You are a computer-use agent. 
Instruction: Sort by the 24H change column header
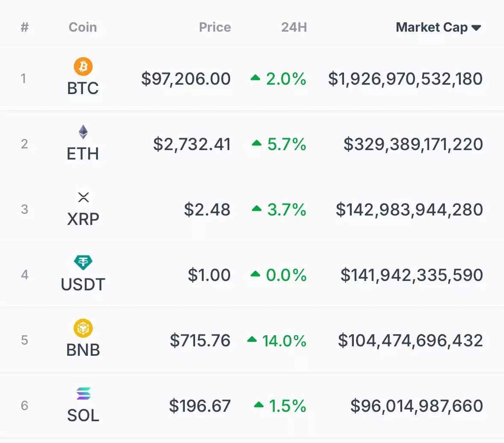pos(294,27)
